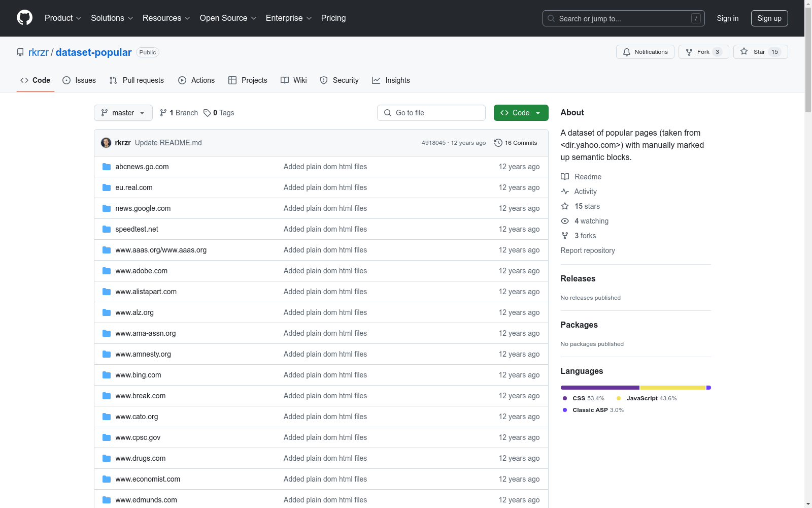
Task: Switch to the Pull requests tab
Action: [x=137, y=80]
